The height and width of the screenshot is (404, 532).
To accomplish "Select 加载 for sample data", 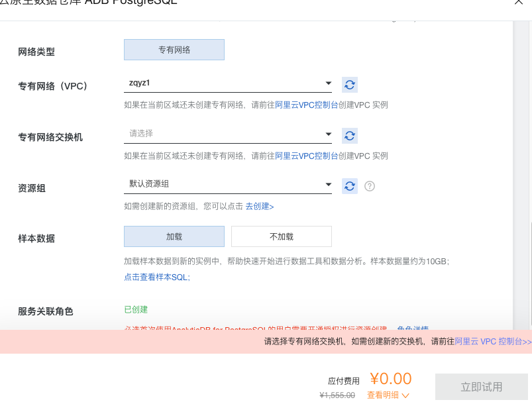I will tap(174, 236).
